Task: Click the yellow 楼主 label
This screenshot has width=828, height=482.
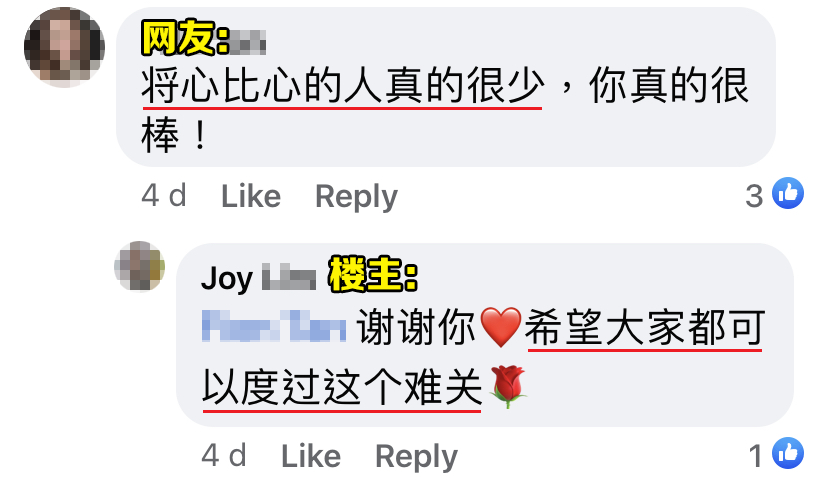Action: pyautogui.click(x=373, y=275)
